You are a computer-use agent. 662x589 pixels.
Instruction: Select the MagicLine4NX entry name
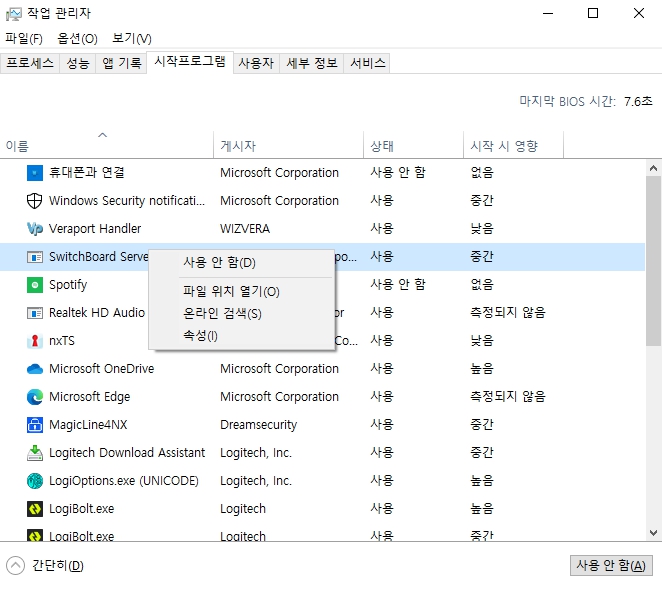[x=88, y=425]
